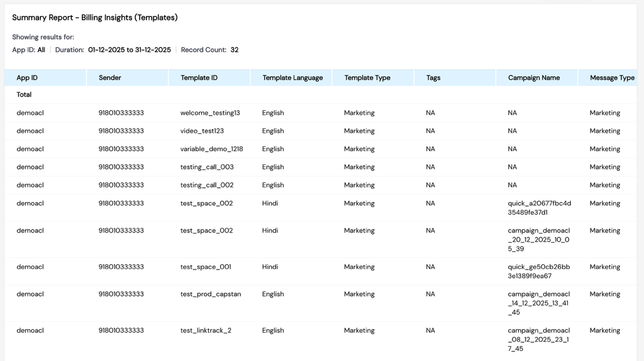The height and width of the screenshot is (361, 644).
Task: Click campaign name campaign_demoacl_20_12_2025_10_05_39
Action: tap(539, 240)
